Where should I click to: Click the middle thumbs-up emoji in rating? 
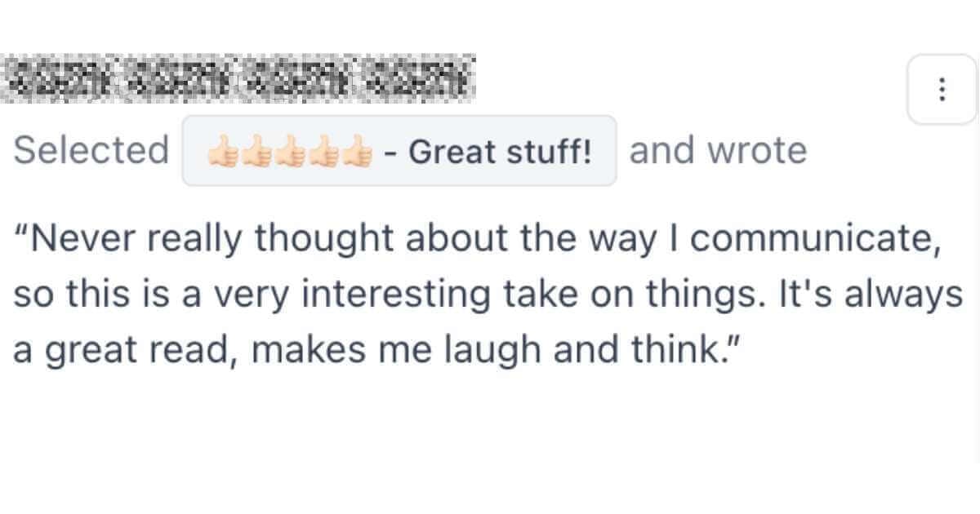[x=291, y=152]
